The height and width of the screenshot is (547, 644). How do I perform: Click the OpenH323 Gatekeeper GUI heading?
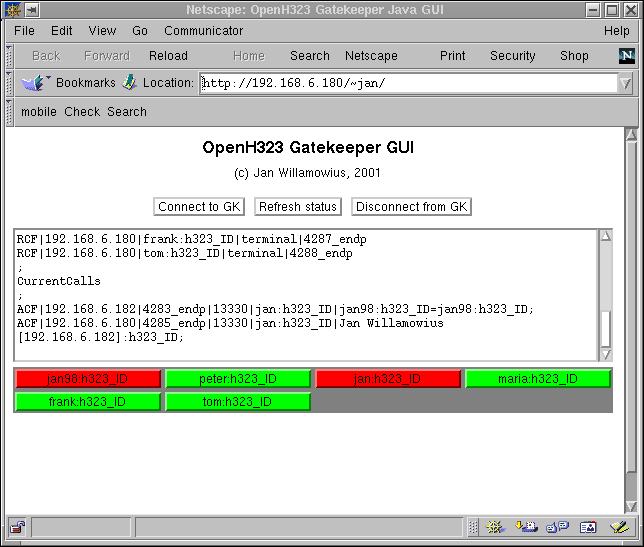pyautogui.click(x=308, y=147)
